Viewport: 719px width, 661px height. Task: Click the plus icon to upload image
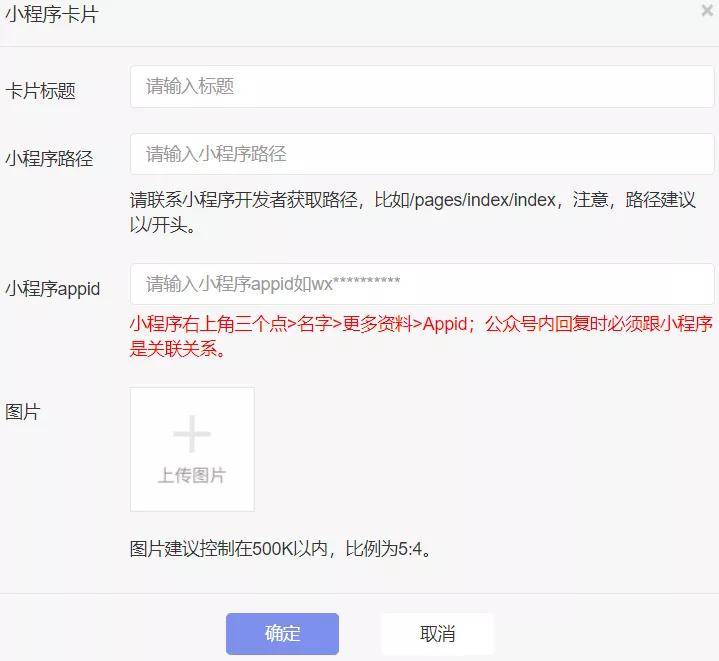(x=192, y=435)
